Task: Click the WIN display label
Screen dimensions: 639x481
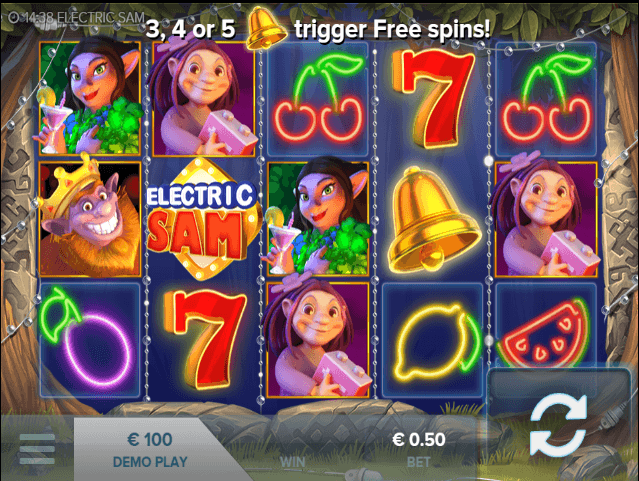Action: coord(293,462)
